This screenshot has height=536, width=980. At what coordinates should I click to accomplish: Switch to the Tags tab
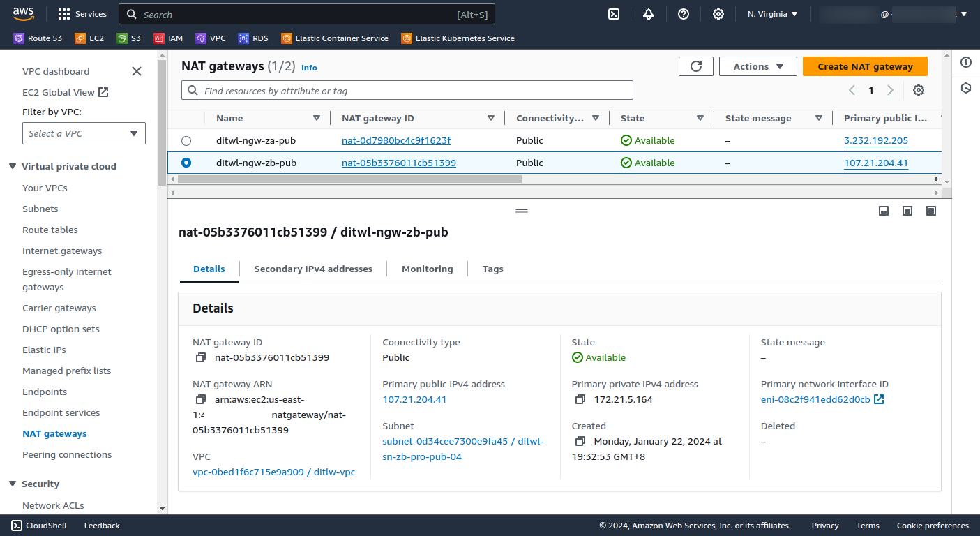[x=493, y=269]
